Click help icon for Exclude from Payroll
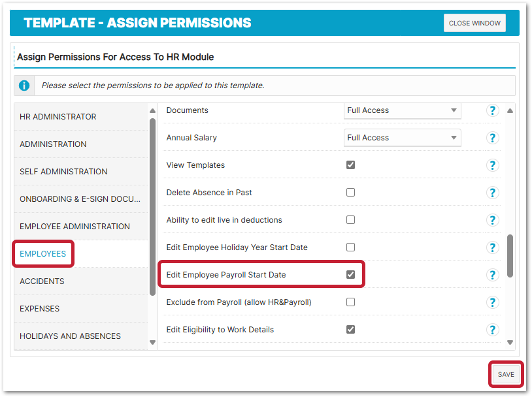The height and width of the screenshot is (397, 532). (492, 303)
